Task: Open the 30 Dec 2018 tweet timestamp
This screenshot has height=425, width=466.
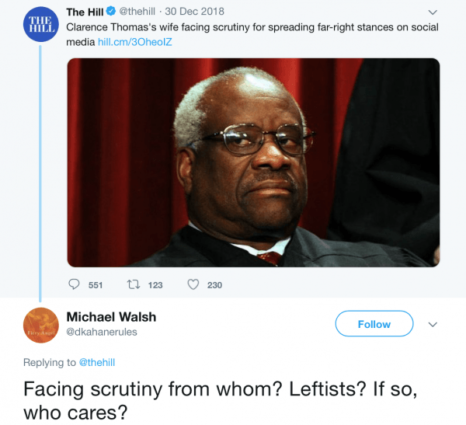Action: (194, 12)
